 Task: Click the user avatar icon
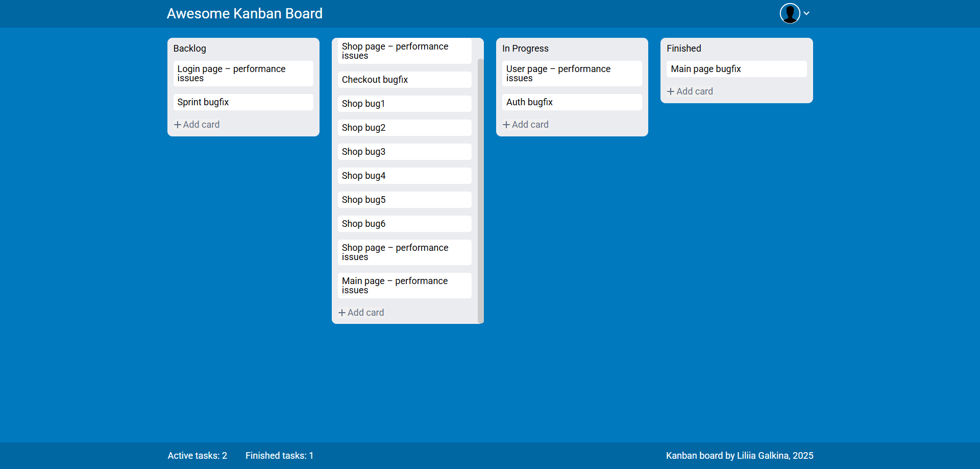[789, 13]
